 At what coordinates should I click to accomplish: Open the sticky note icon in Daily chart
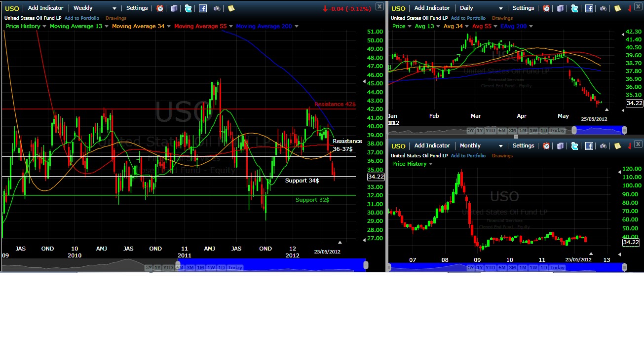coord(617,8)
